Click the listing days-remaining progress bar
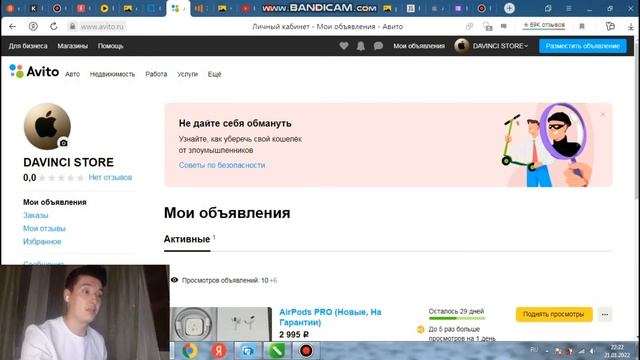640x360 pixels. [x=457, y=318]
